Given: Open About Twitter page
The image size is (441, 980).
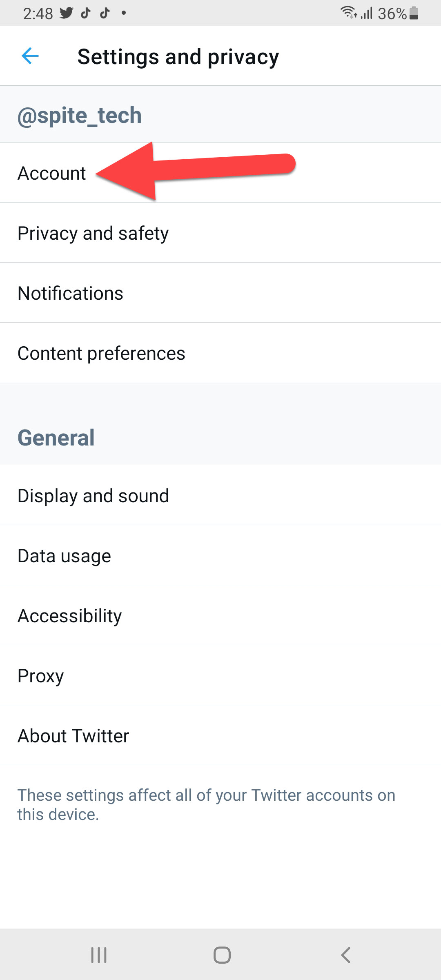Looking at the screenshot, I should (x=73, y=736).
